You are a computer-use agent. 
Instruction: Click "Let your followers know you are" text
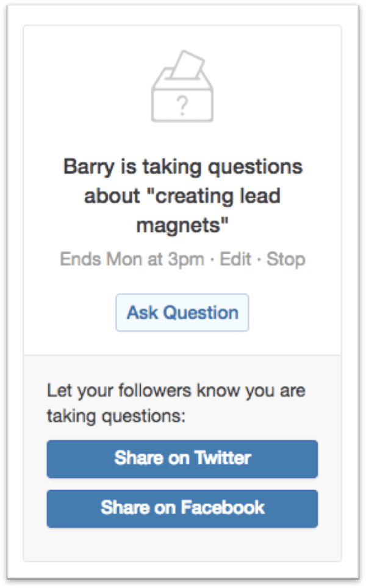click(x=176, y=391)
